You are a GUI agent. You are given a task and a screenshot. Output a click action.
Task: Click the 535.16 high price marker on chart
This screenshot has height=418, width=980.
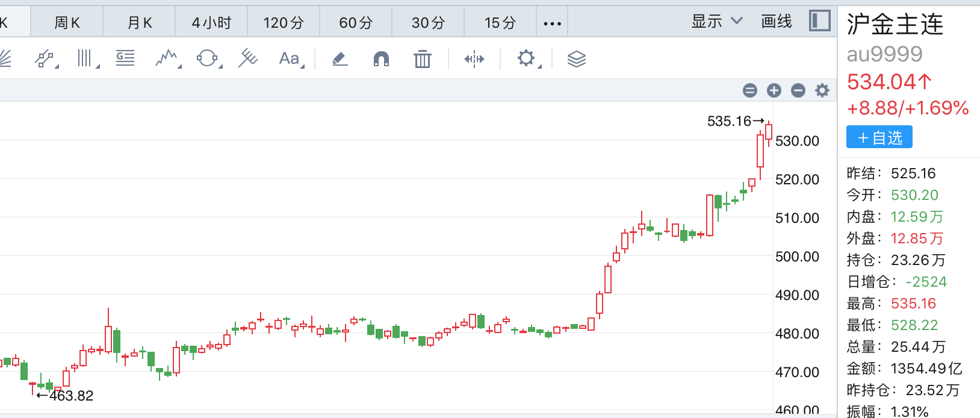[735, 121]
